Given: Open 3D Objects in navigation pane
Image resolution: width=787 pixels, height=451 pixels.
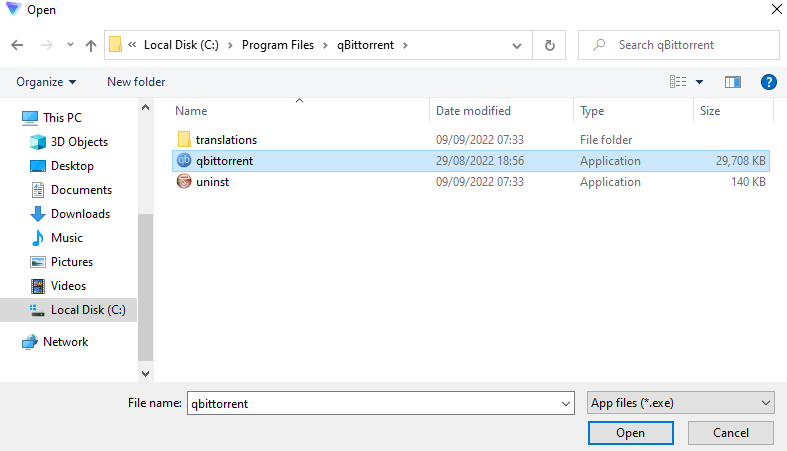Looking at the screenshot, I should (x=79, y=141).
